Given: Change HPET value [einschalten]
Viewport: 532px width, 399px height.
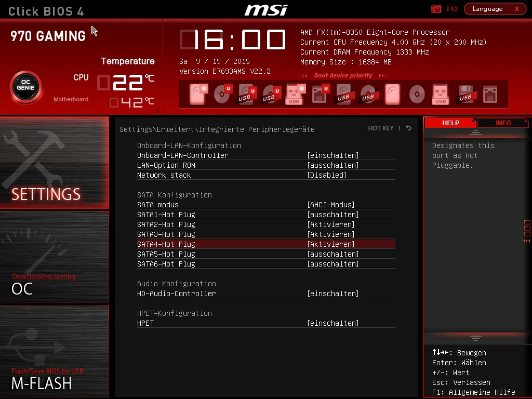Looking at the screenshot, I should 333,323.
